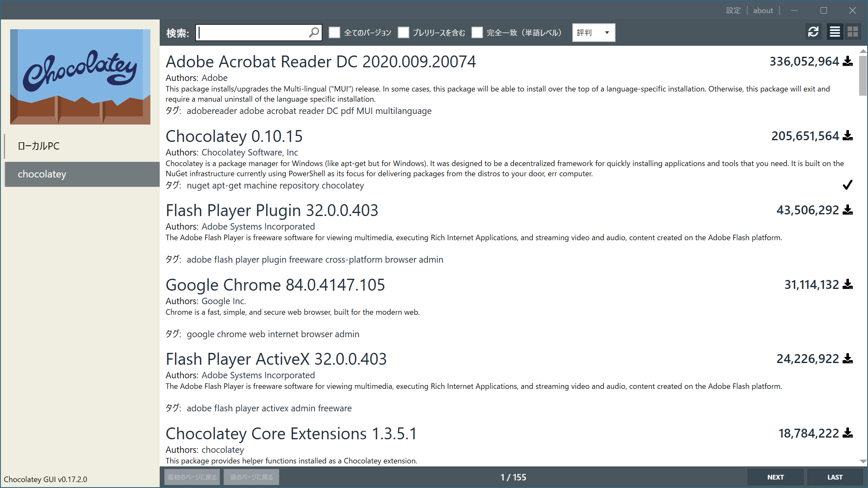The height and width of the screenshot is (488, 868).
Task: Open Google Chrome 84.0.4147.105 package
Action: (x=275, y=285)
